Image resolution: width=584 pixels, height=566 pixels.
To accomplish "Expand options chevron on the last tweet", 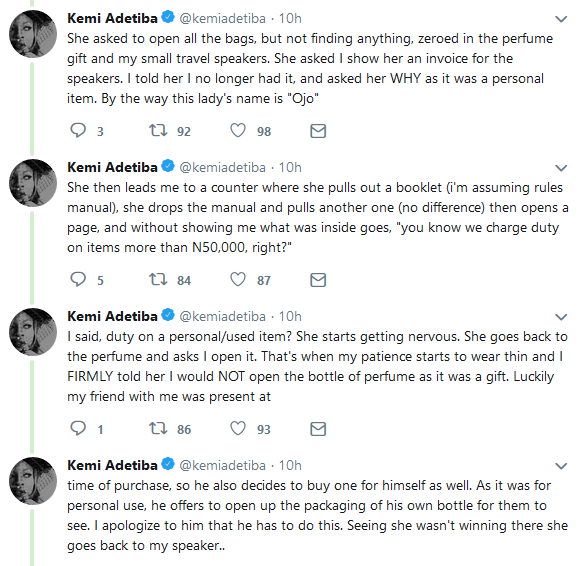I will coord(561,465).
